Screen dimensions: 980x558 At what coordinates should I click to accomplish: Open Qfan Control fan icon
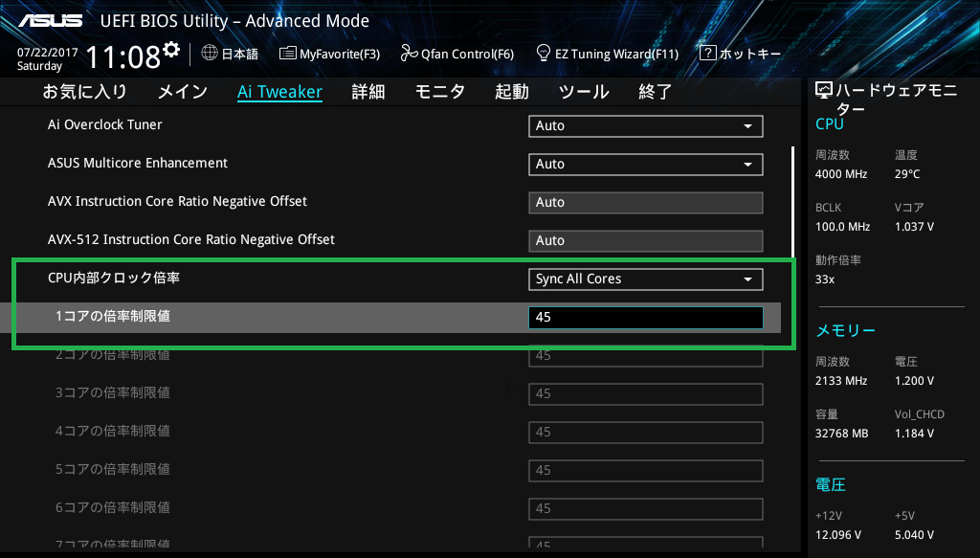tap(409, 53)
